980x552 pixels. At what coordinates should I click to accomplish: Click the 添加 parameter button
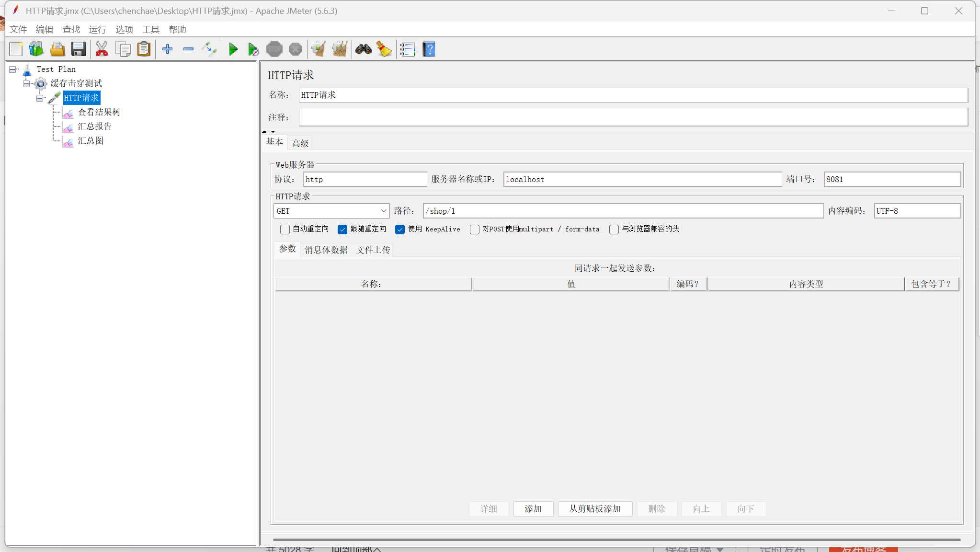click(x=533, y=509)
